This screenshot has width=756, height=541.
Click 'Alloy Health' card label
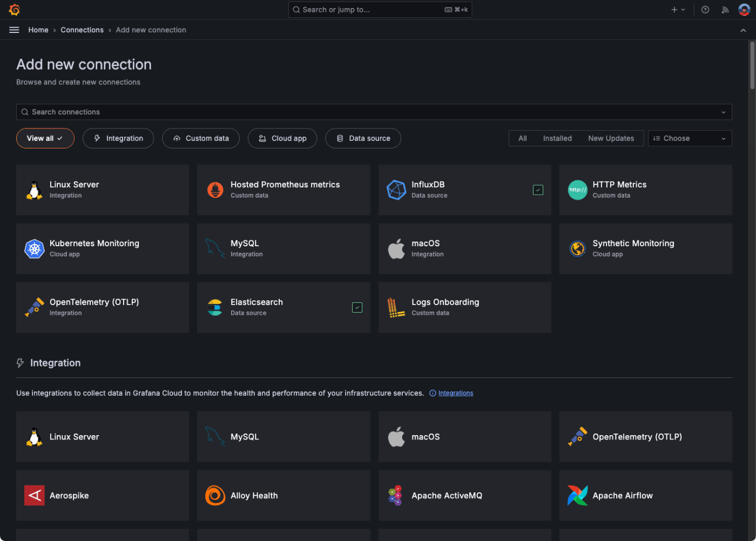[254, 496]
